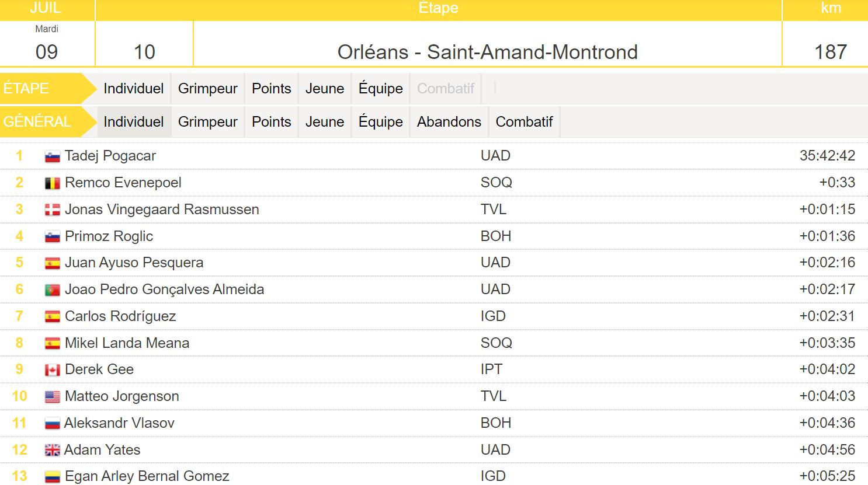Click rider name Primoz Roglic
Viewport: 868px width, 485px height.
(x=109, y=236)
